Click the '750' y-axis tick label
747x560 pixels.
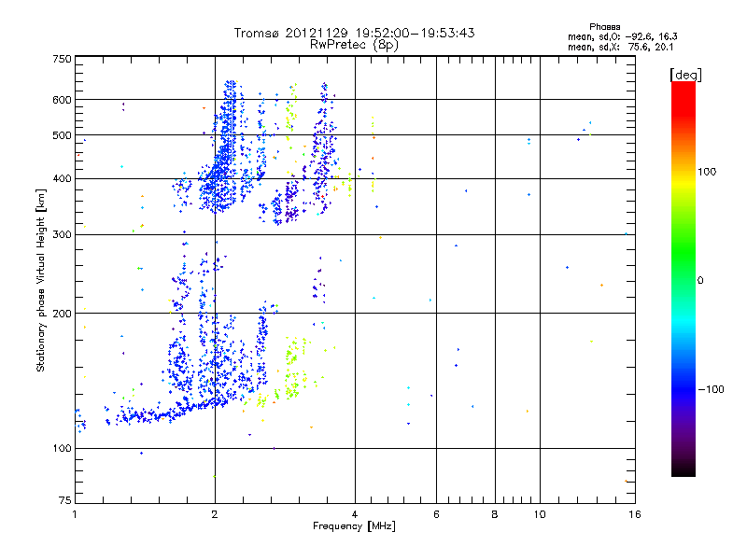coord(62,59)
